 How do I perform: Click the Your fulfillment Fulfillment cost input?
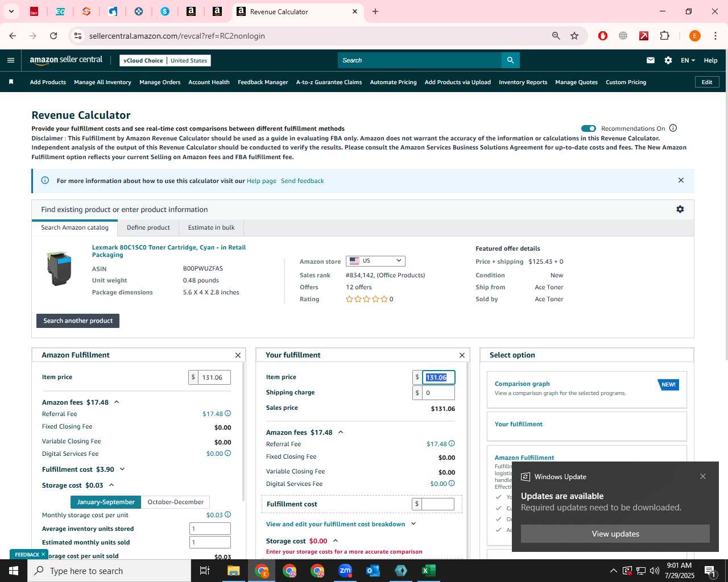438,504
